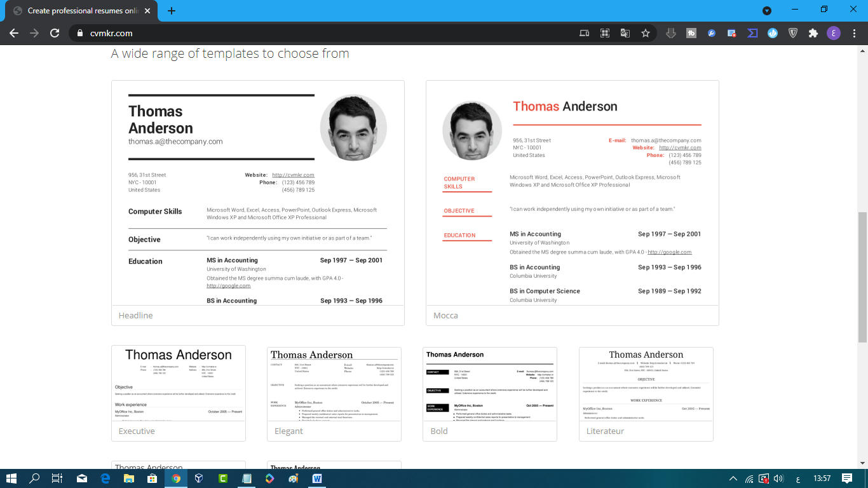
Task: Open Windows taskbar search
Action: coord(34,478)
